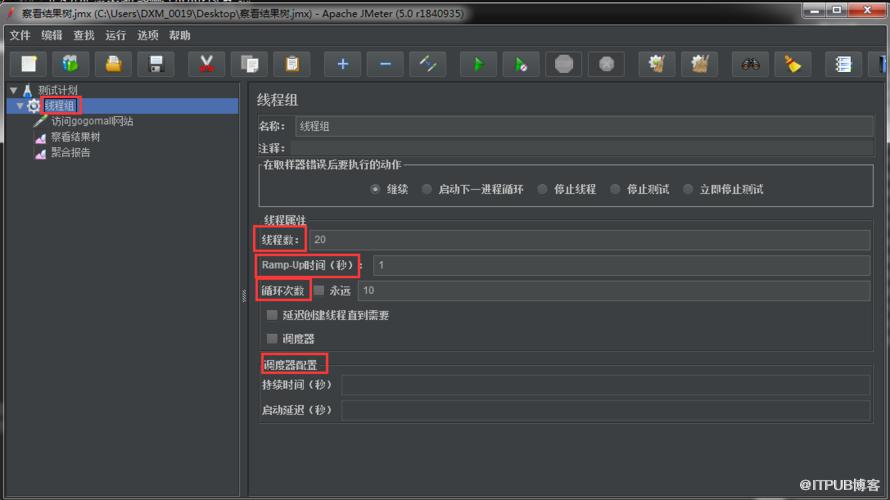The height and width of the screenshot is (500, 890).
Task: Open the 查找 menu
Action: 83,35
